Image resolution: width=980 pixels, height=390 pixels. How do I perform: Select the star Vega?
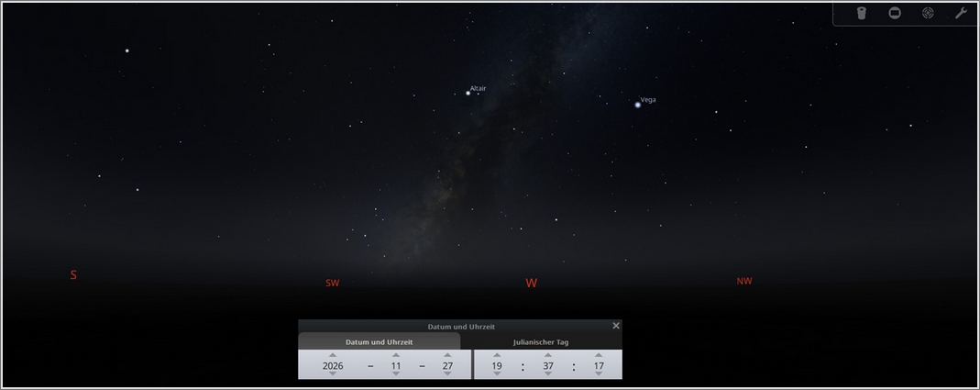coord(637,105)
